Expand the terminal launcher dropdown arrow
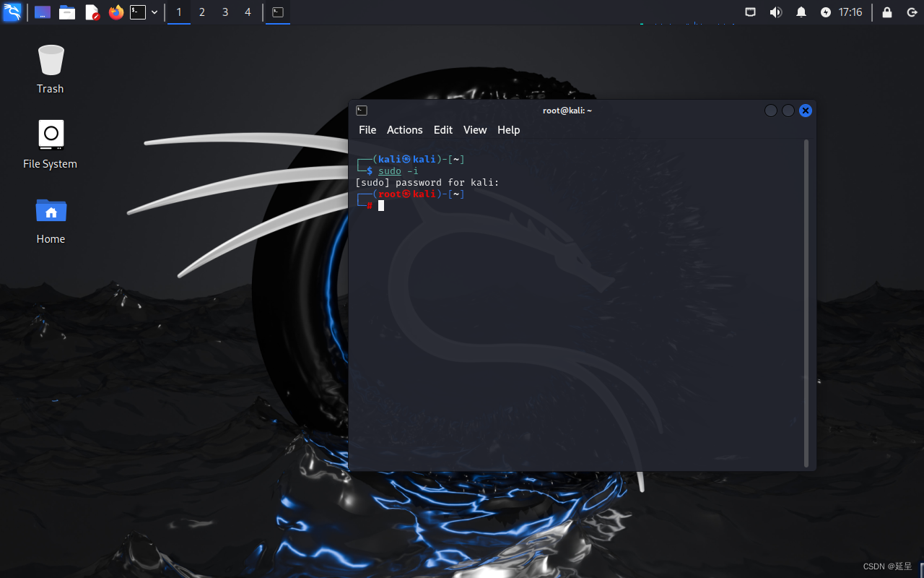Viewport: 924px width, 578px height. pyautogui.click(x=154, y=12)
